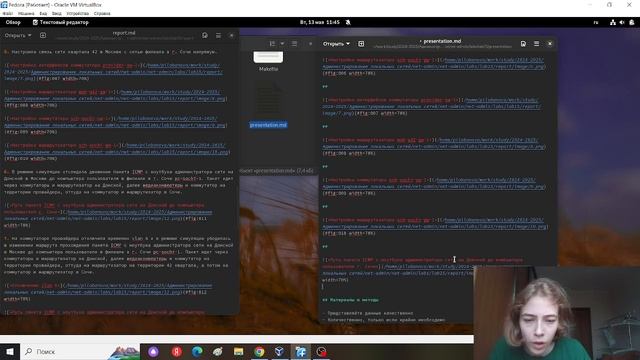The image size is (640, 360).
Task: Click the network status icon in top bar
Action: pyautogui.click(x=613, y=22)
